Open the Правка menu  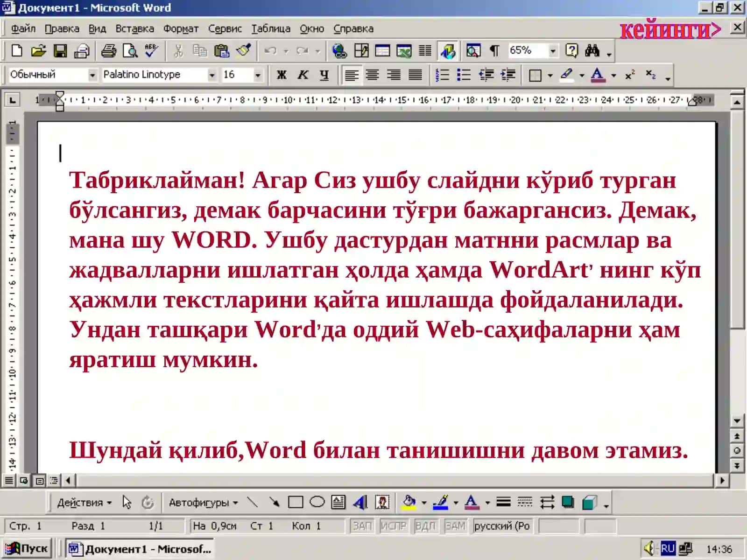click(62, 28)
